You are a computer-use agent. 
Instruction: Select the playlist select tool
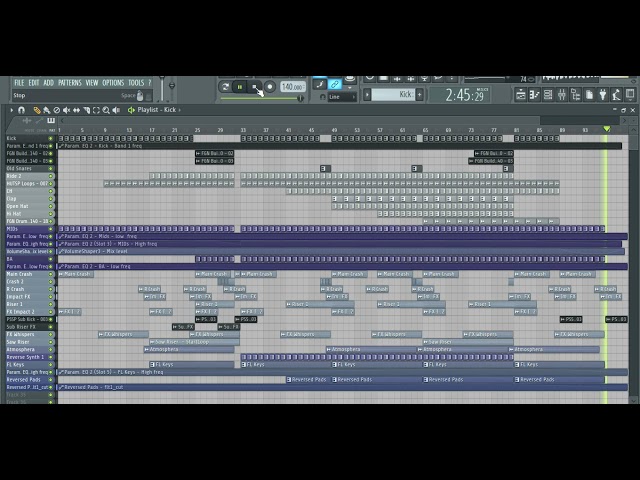[96, 110]
